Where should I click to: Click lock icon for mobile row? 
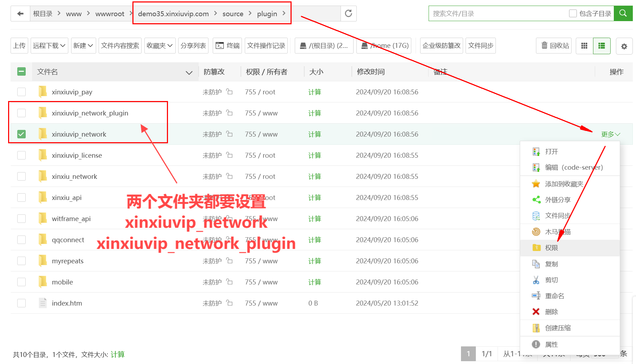pos(229,282)
